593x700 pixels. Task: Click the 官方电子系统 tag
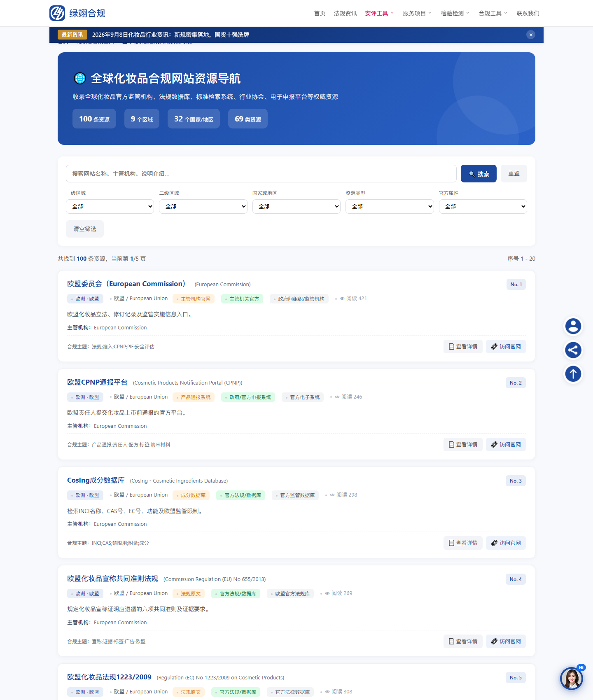pos(303,397)
